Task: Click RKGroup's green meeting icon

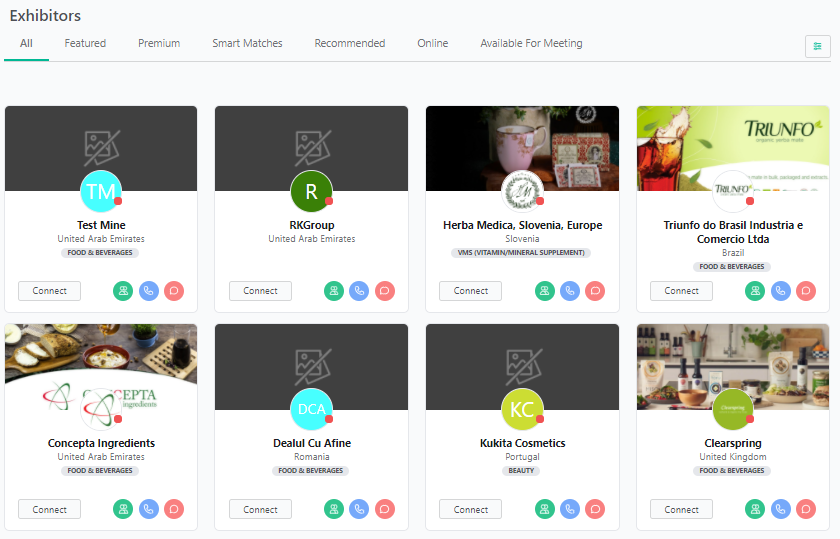Action: click(334, 291)
